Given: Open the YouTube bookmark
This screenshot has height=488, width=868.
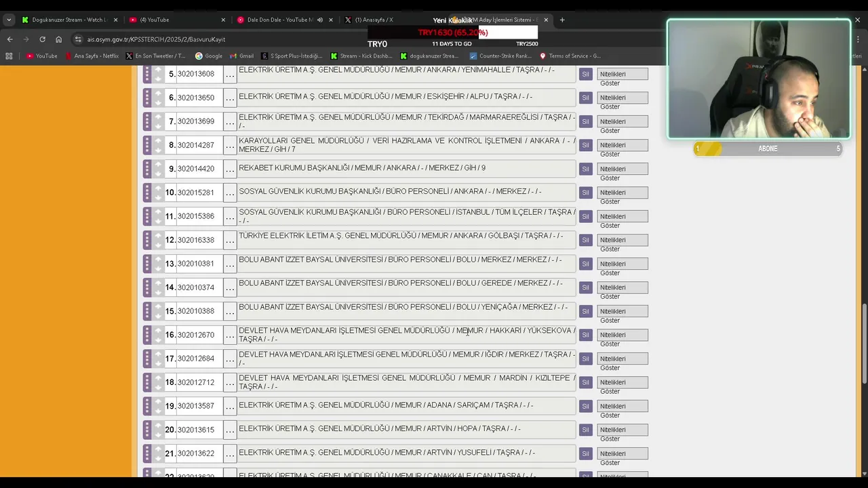Looking at the screenshot, I should pos(42,56).
